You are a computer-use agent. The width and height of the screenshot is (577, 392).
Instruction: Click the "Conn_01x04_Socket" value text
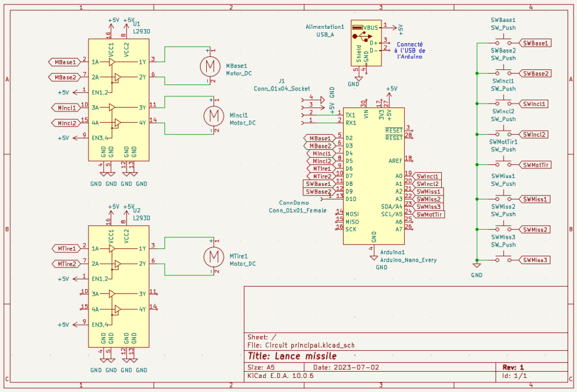[x=282, y=88]
